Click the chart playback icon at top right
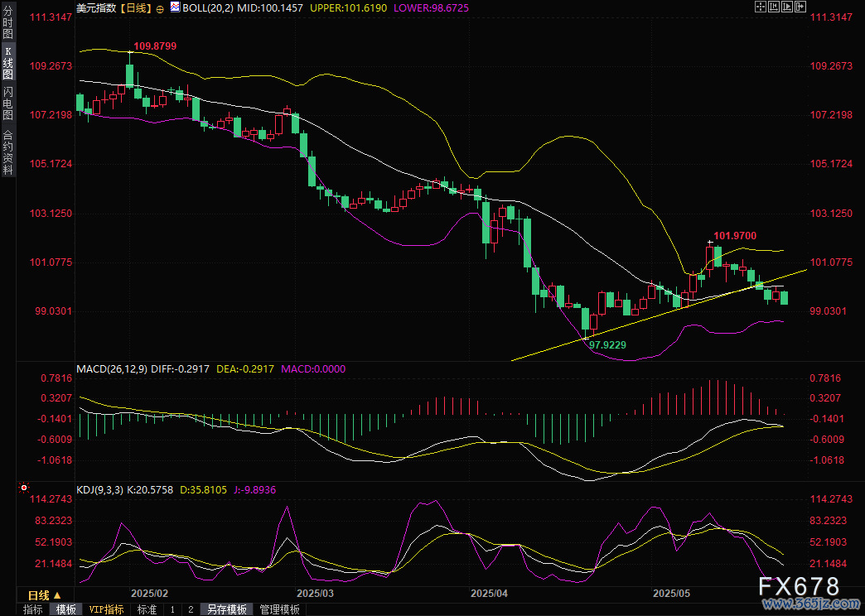This screenshot has width=865, height=616. click(785, 7)
